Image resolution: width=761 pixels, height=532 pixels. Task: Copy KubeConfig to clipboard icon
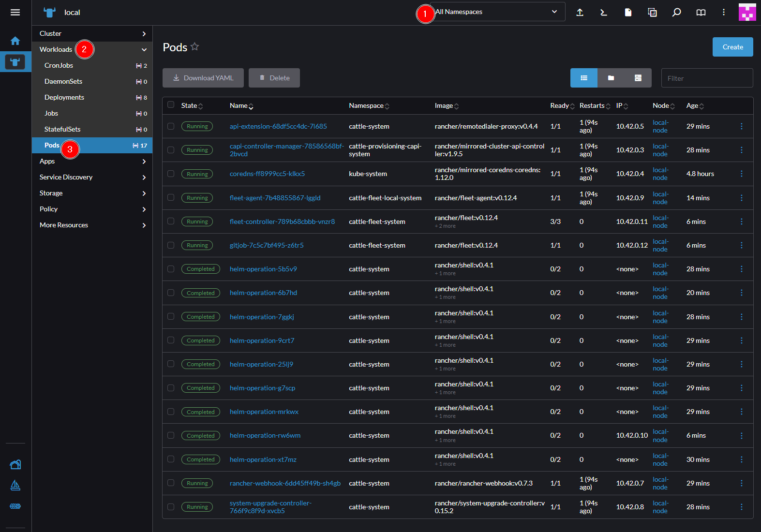[652, 12]
